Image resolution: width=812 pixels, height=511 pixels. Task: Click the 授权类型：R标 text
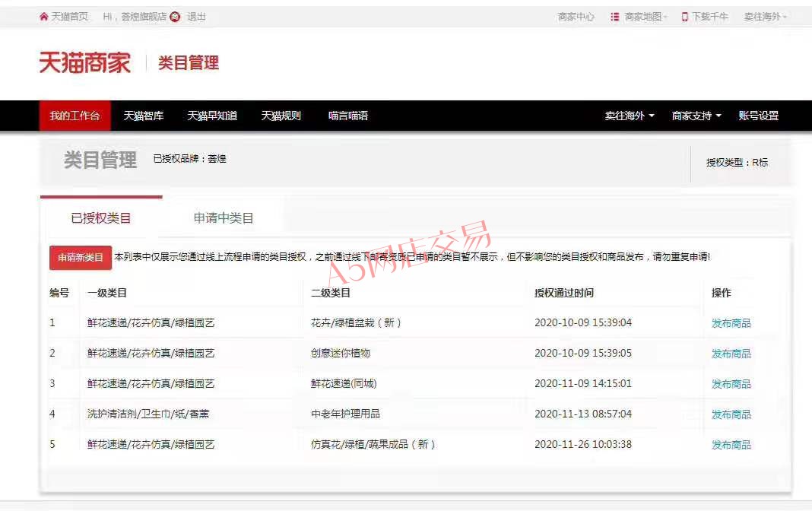(x=737, y=163)
